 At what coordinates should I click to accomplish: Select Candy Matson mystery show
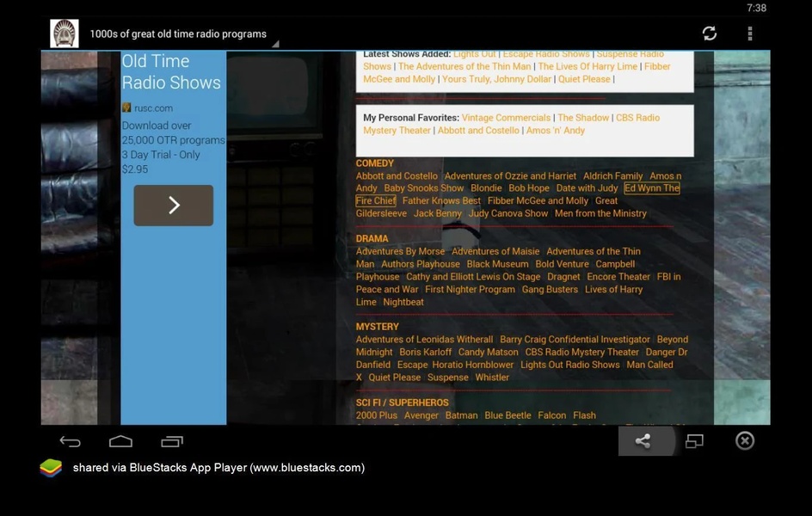489,352
